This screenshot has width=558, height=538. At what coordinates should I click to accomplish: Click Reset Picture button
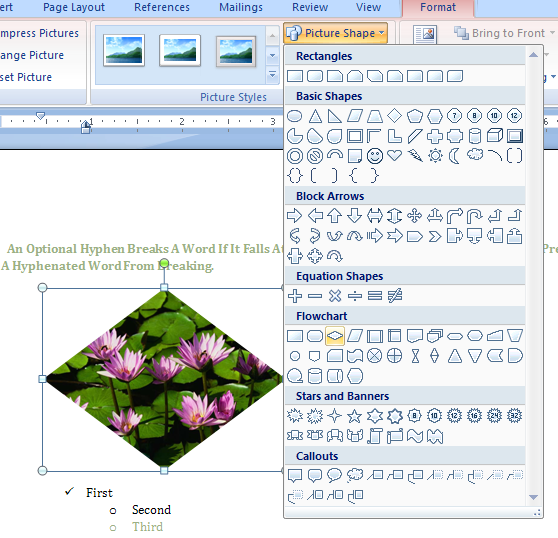[26, 77]
